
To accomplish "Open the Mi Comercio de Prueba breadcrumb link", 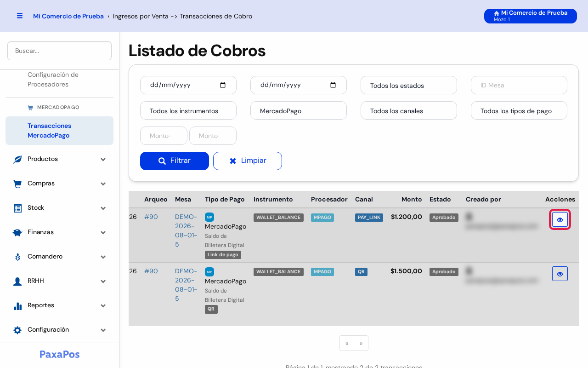I will pyautogui.click(x=68, y=16).
